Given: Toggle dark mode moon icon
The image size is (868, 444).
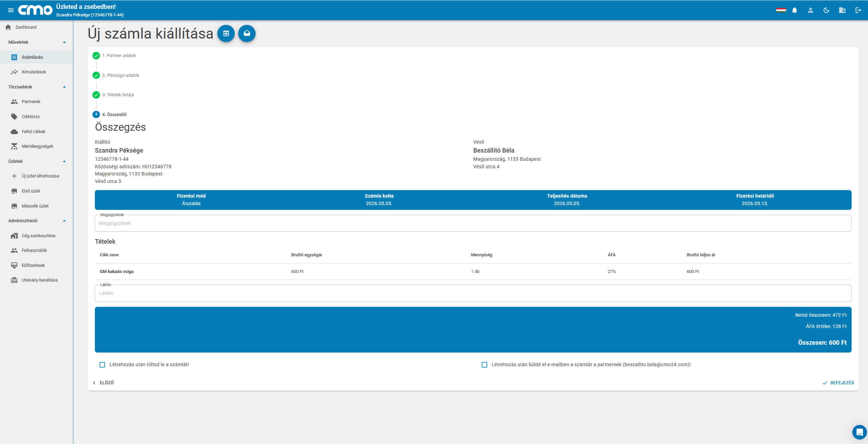Looking at the screenshot, I should coord(826,10).
